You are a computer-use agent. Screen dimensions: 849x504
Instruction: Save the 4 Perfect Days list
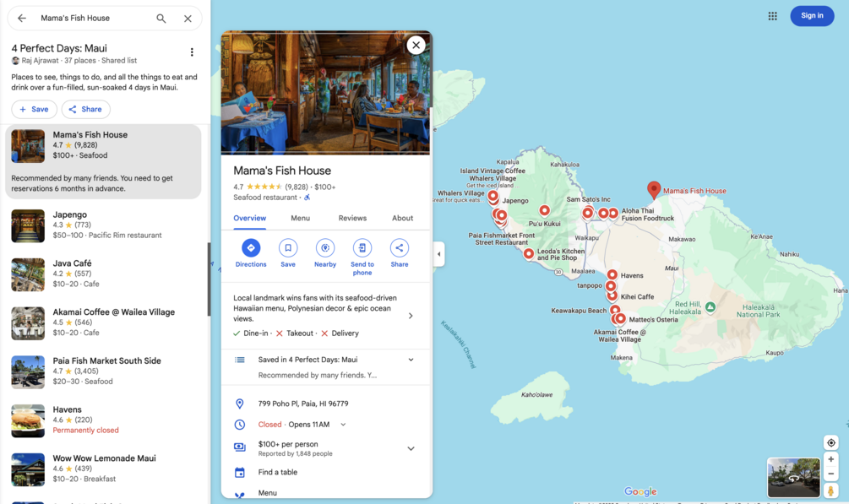click(34, 110)
